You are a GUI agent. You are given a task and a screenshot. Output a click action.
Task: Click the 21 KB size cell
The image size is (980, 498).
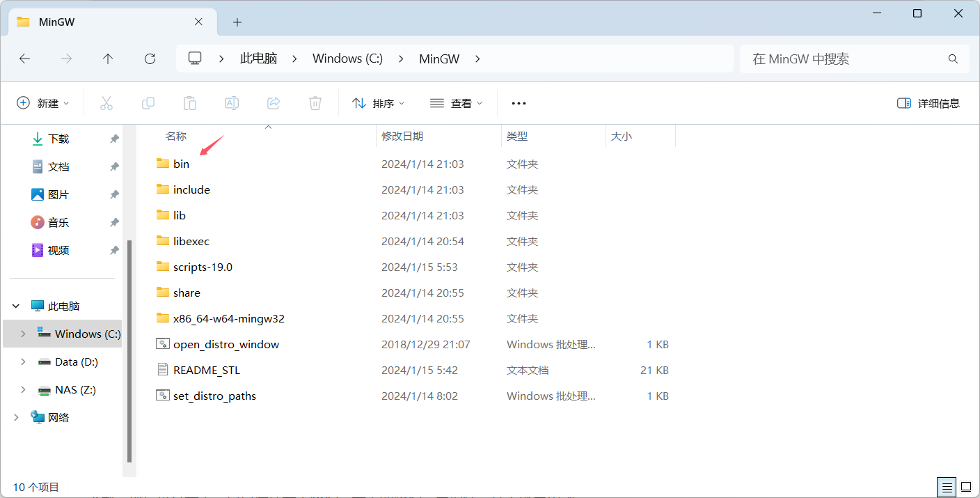654,370
